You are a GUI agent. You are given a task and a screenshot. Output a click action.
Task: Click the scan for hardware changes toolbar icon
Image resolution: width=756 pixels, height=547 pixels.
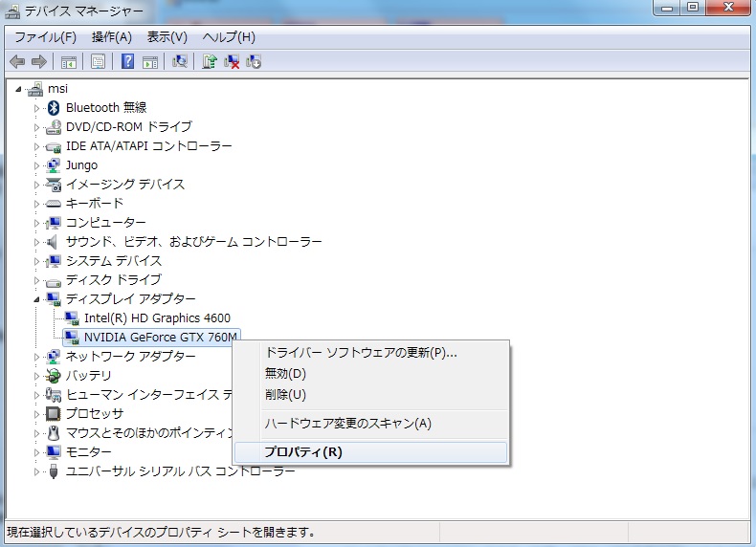tap(179, 62)
